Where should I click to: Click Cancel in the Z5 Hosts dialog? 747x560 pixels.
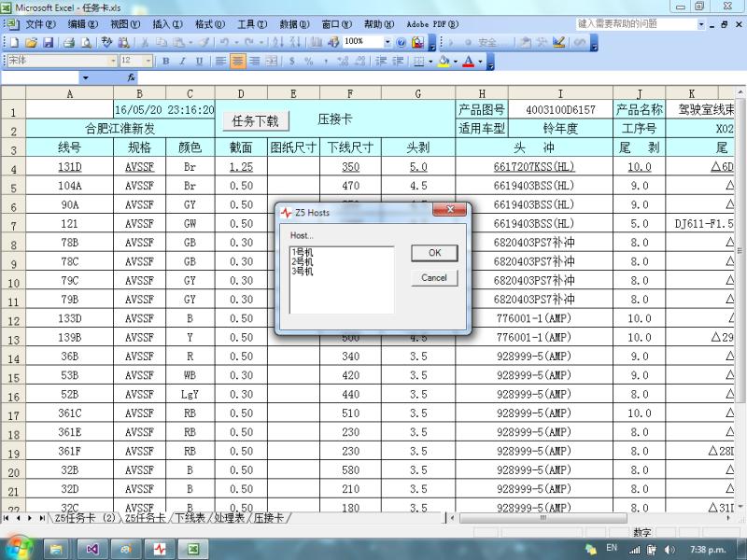[434, 277]
